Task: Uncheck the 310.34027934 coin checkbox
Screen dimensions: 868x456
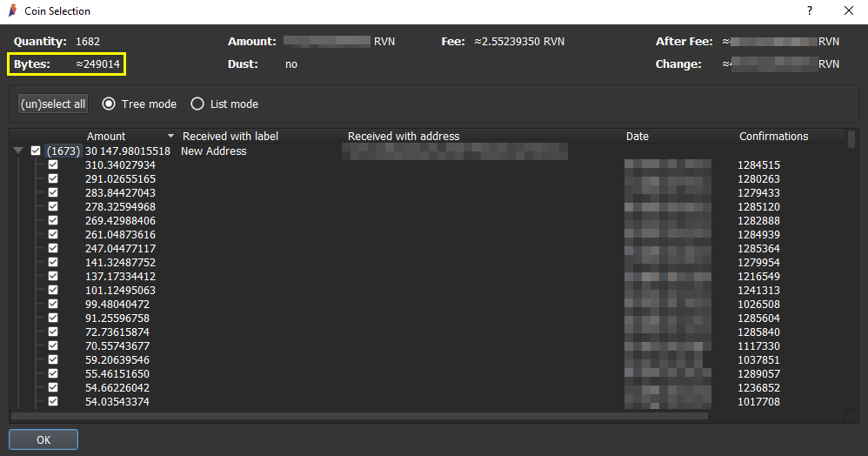Action: (53, 164)
